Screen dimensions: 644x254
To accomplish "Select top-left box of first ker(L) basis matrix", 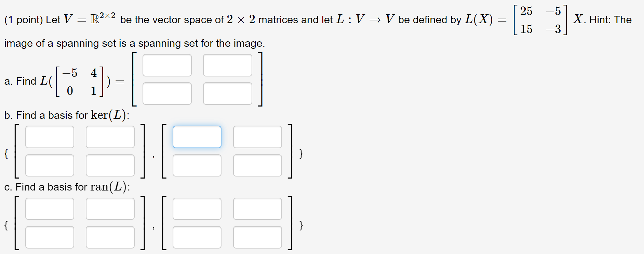I will (50, 137).
